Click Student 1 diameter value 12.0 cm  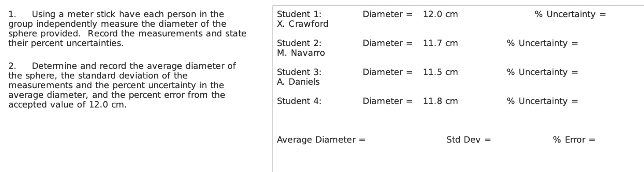point(440,14)
